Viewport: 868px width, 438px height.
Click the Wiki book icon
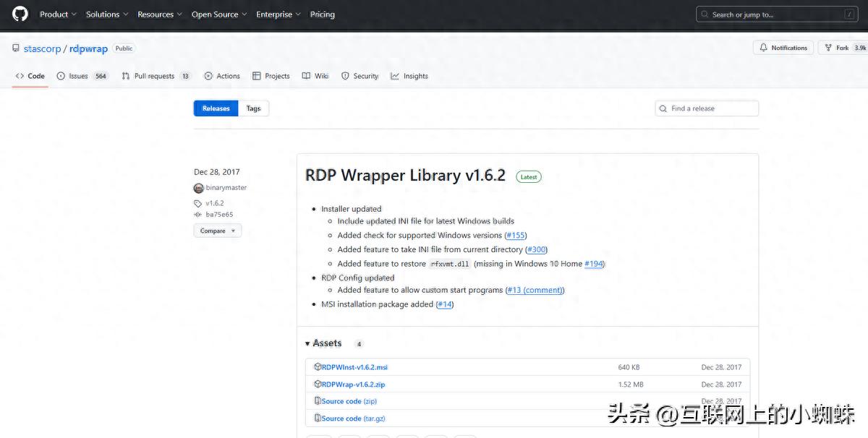point(306,76)
